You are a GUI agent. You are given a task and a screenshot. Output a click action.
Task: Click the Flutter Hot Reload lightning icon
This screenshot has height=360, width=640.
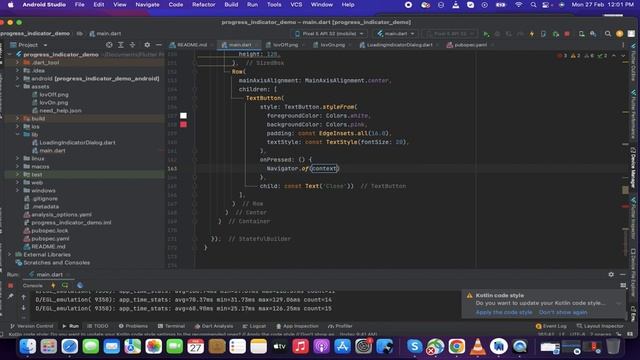pos(531,34)
